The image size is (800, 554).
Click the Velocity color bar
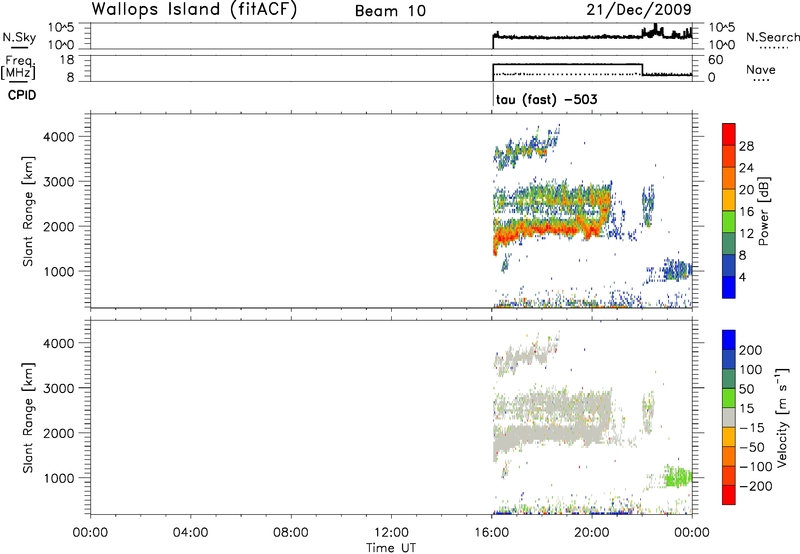point(729,417)
